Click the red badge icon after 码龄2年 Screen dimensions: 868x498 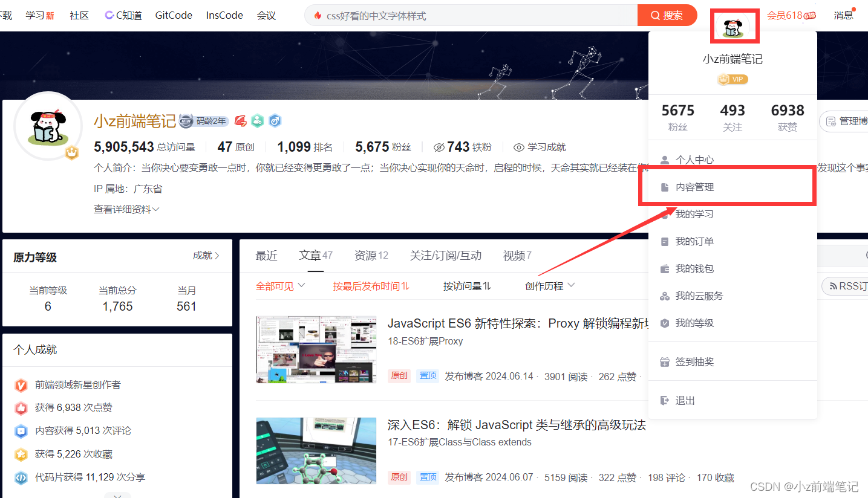240,121
